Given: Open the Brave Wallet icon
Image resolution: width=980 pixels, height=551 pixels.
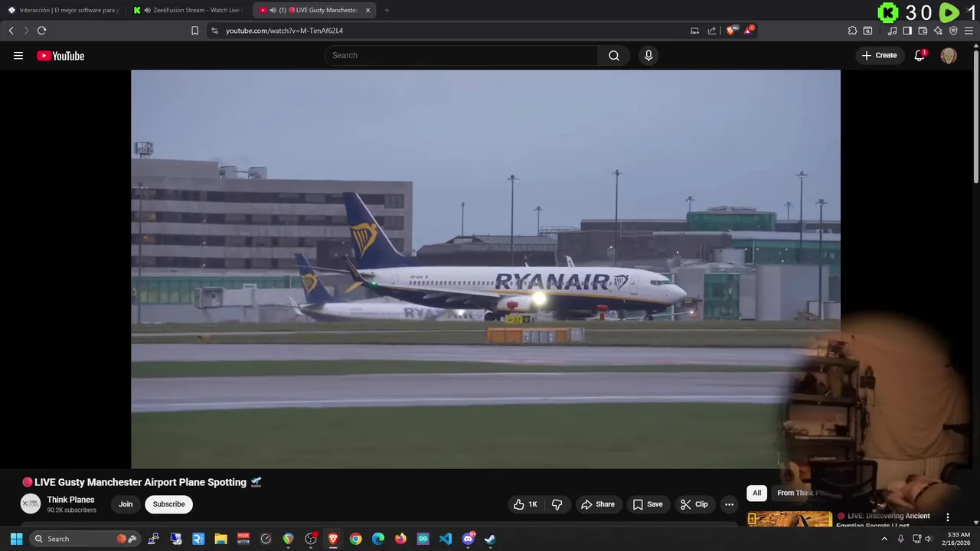Looking at the screenshot, I should [923, 31].
